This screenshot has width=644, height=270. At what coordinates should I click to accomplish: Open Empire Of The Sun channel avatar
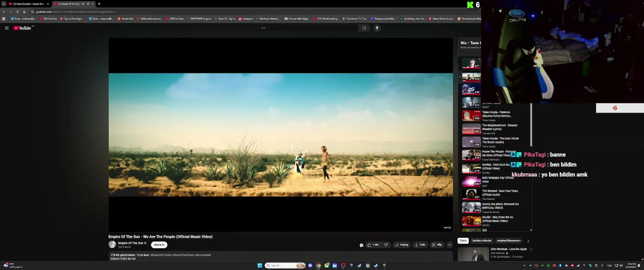click(112, 244)
